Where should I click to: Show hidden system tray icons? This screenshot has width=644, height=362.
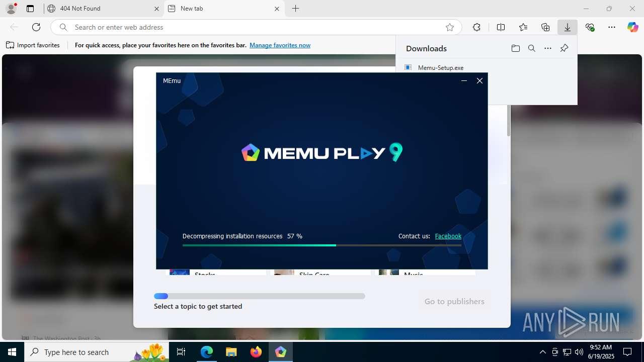coord(542,352)
